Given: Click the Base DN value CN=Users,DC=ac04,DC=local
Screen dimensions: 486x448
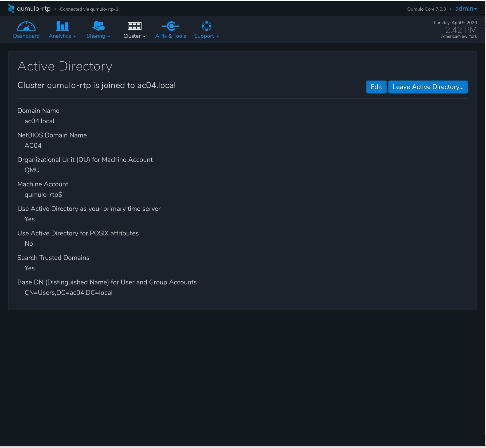Looking at the screenshot, I should (68, 293).
